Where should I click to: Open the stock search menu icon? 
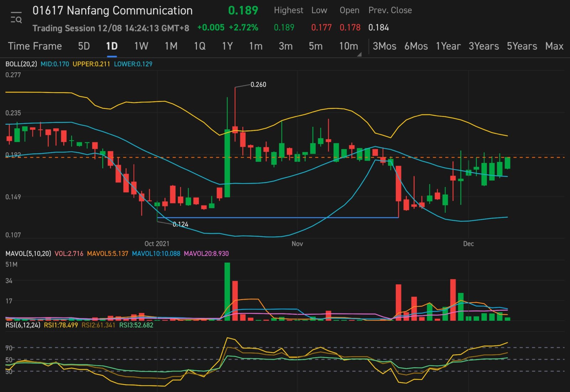point(16,17)
